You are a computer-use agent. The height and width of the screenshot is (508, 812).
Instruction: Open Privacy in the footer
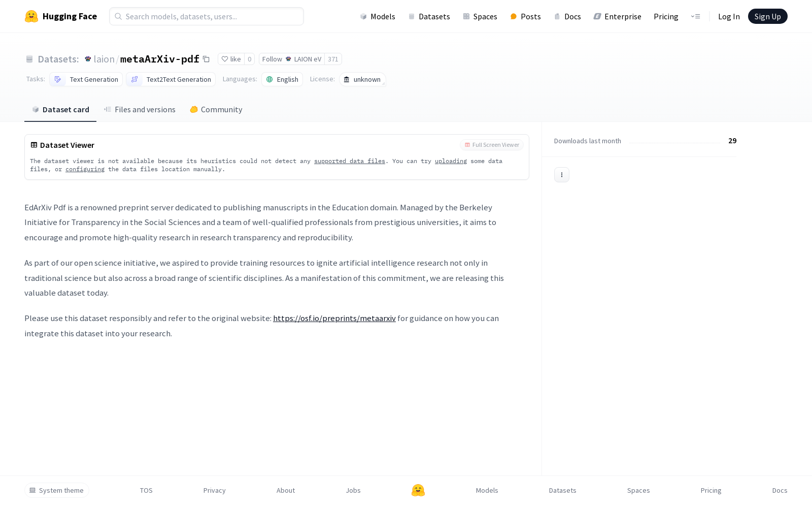(x=215, y=490)
